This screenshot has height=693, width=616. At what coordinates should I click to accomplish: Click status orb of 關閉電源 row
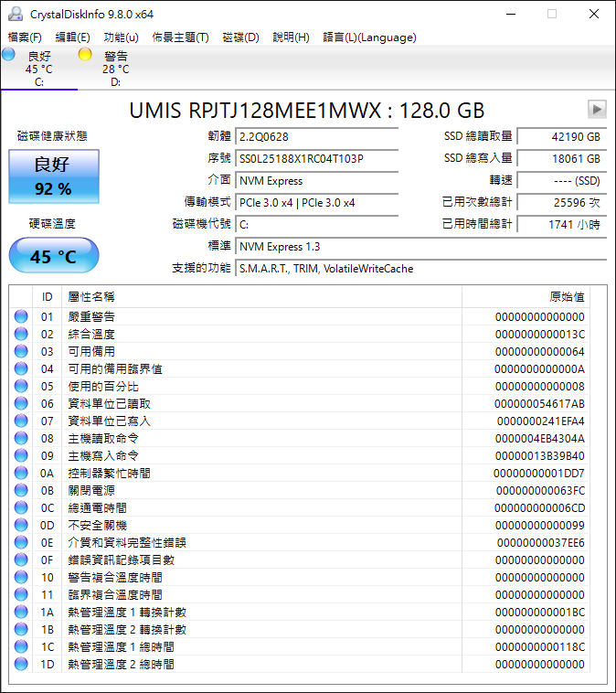(21, 490)
